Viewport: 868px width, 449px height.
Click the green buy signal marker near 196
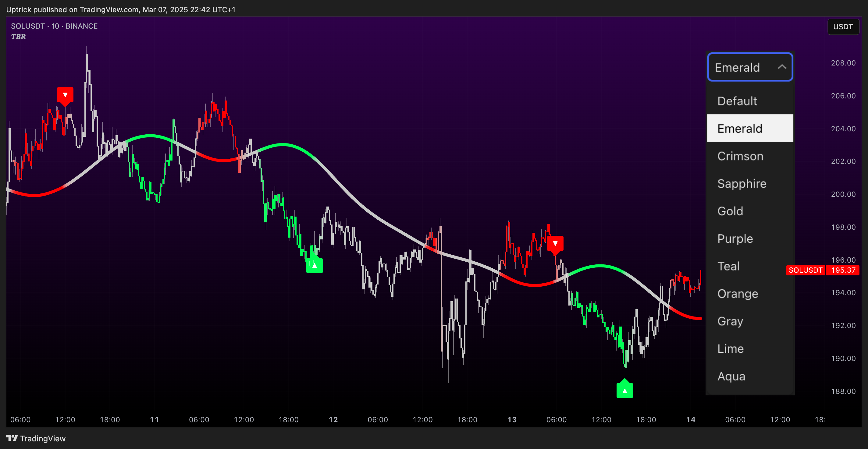pos(315,265)
